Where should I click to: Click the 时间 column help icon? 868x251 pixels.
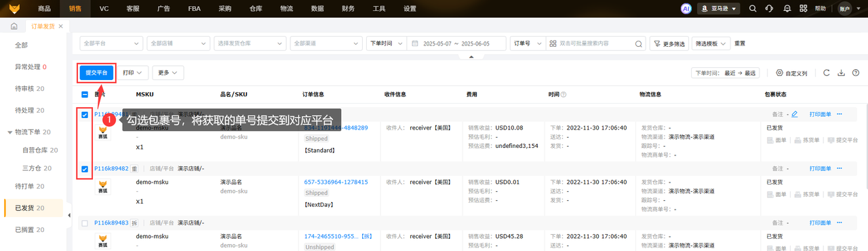564,94
